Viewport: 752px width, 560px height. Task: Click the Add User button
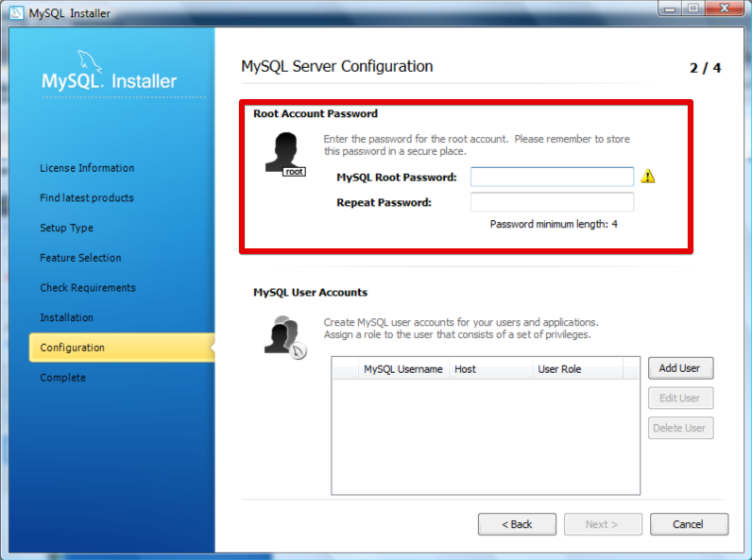tap(680, 368)
